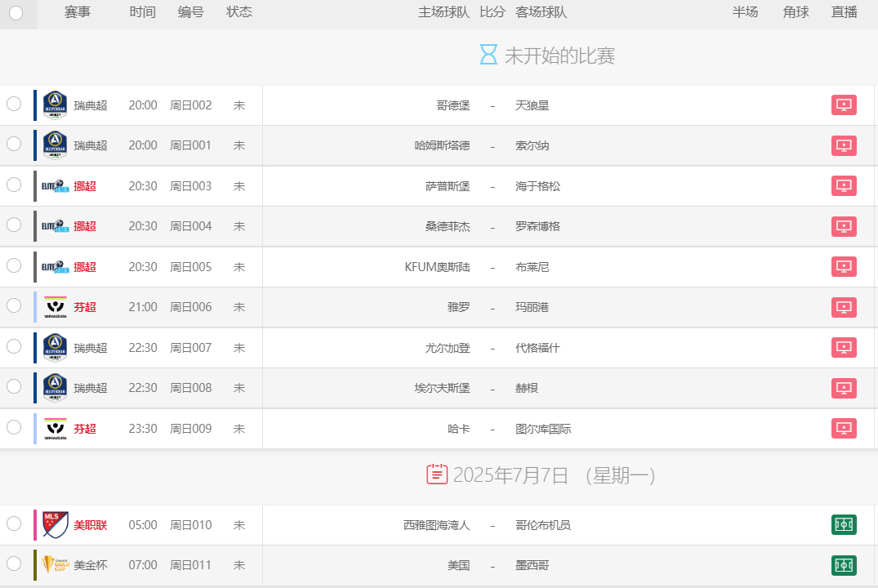Open away team 天狼星 page
The height and width of the screenshot is (588, 878).
(x=532, y=105)
